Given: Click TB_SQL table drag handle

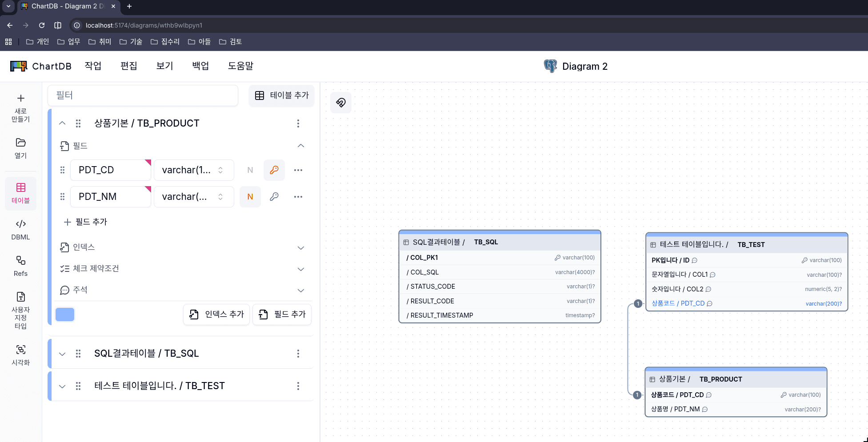Looking at the screenshot, I should [78, 354].
